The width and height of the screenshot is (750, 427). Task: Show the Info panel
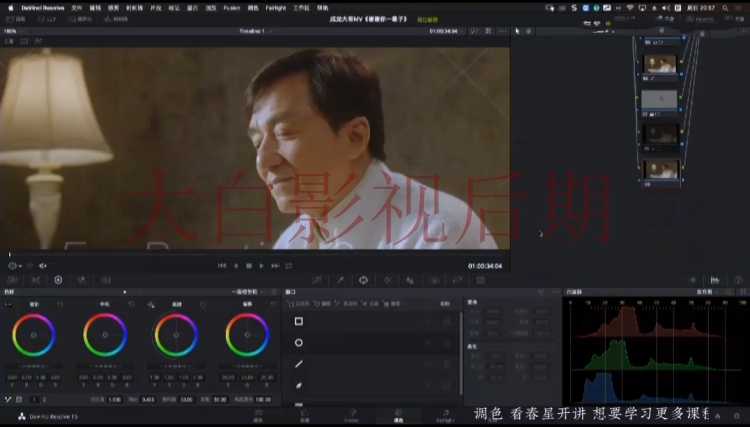[x=739, y=280]
